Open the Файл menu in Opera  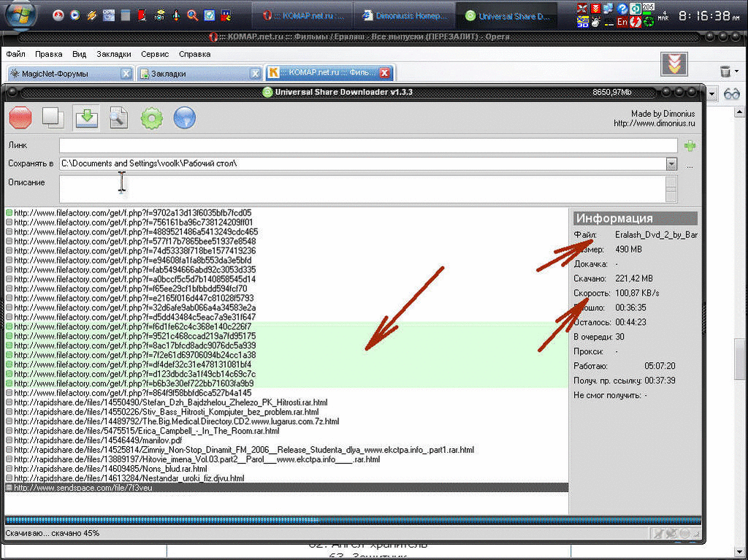click(x=16, y=54)
